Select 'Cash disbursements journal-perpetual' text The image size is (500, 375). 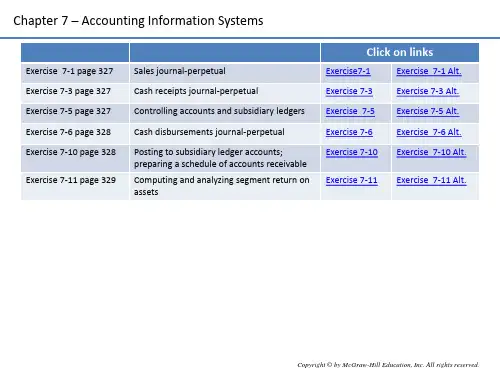[209, 132]
